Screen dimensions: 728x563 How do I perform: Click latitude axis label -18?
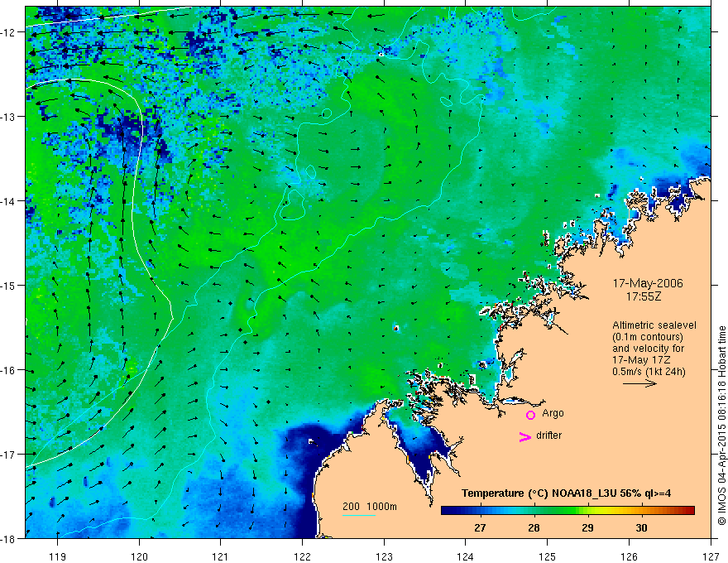(10, 538)
